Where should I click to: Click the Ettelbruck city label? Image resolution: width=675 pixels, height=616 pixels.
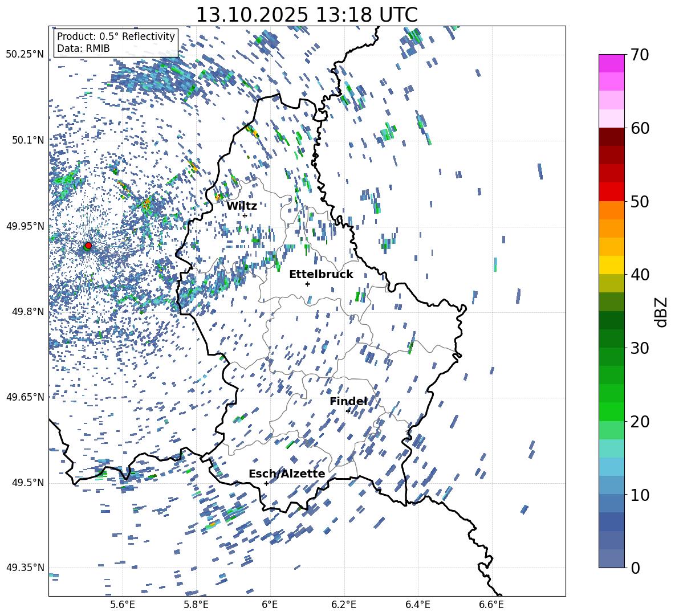[x=321, y=275]
